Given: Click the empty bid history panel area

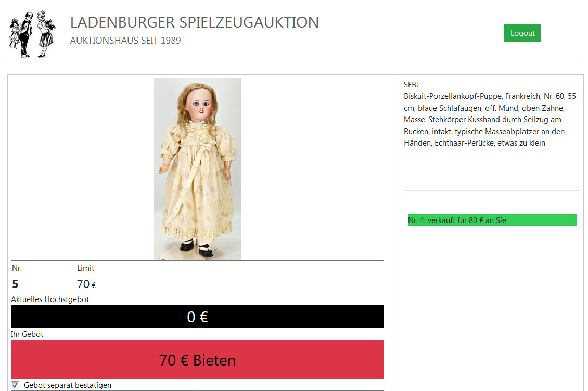Looking at the screenshot, I should [492, 307].
